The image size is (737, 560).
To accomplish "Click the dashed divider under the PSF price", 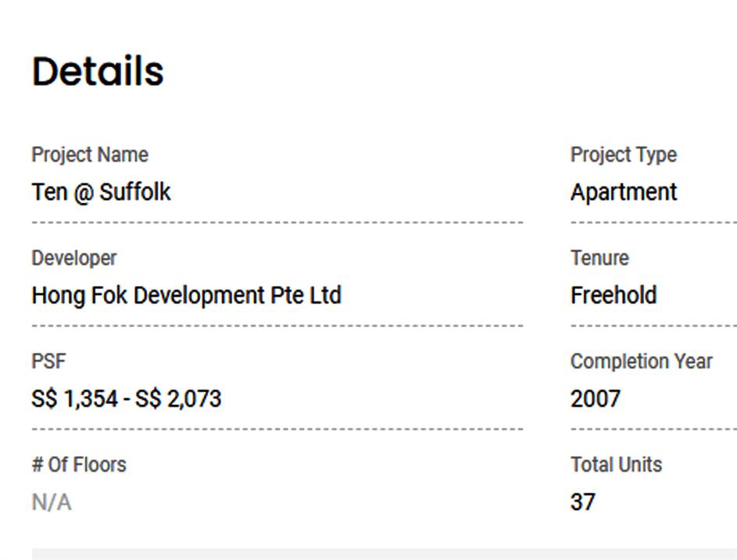I will pos(277,429).
